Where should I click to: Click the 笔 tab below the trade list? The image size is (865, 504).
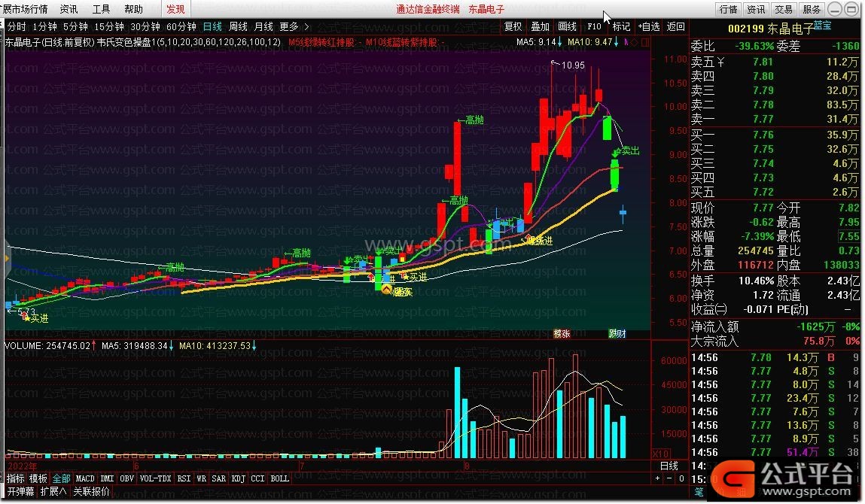699,492
